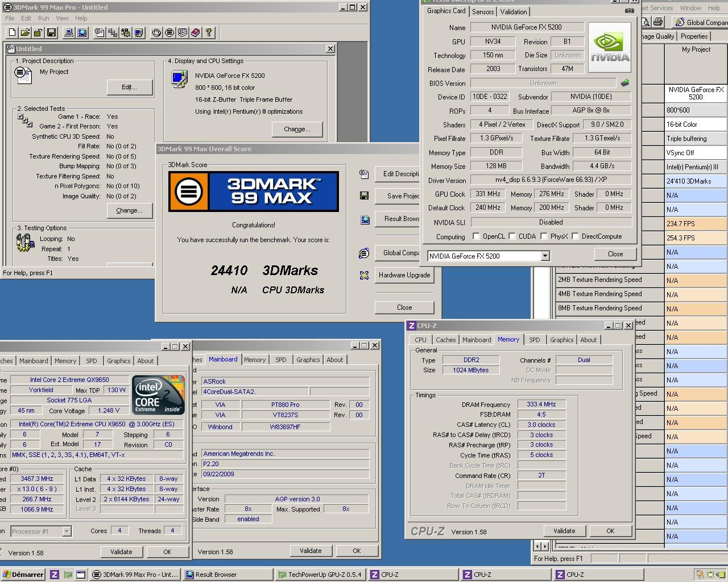Image resolution: width=728 pixels, height=582 pixels.
Task: Switch to Caches tab in CPU-Z Memory window
Action: pos(446,340)
